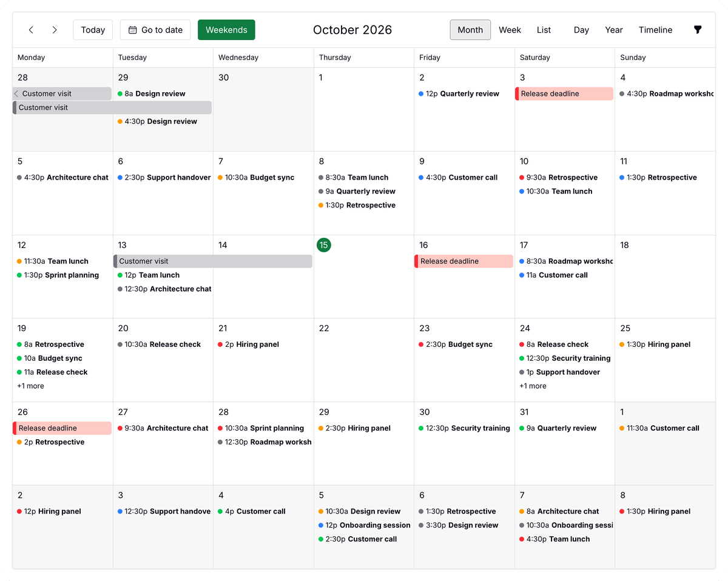This screenshot has width=728, height=581.
Task: Expand '+1 more' on October 24
Action: (x=533, y=386)
